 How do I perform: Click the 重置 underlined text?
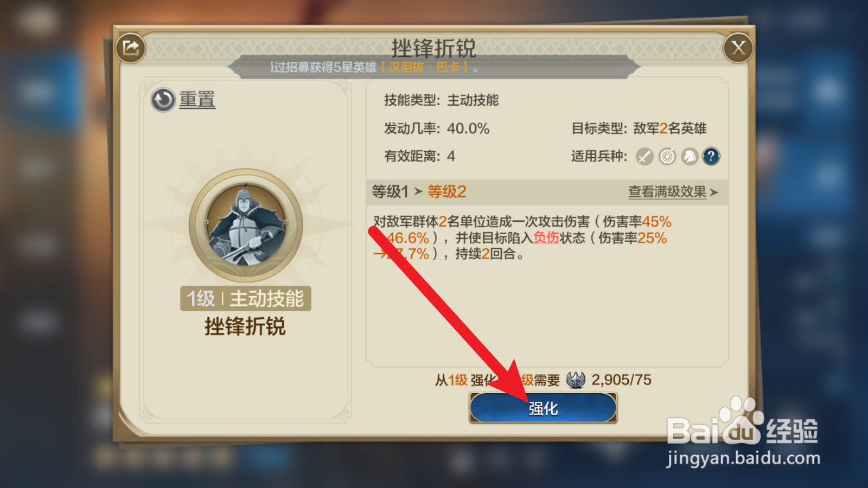tap(197, 100)
